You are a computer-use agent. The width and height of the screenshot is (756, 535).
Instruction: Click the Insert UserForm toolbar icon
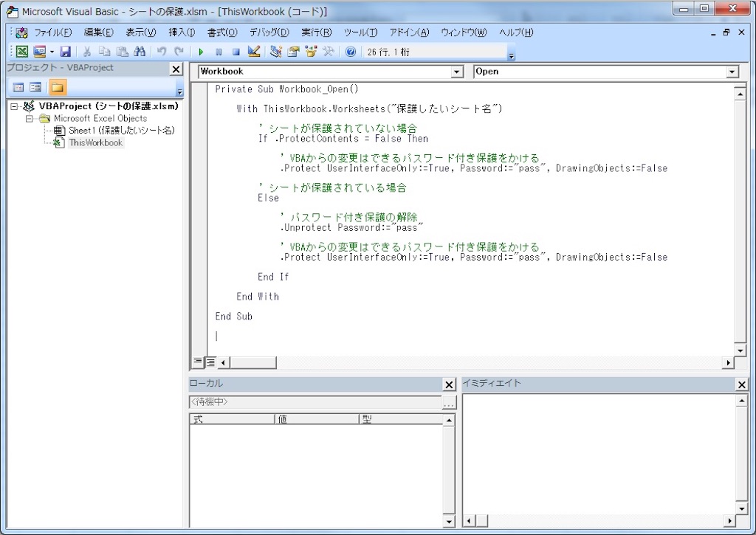pyautogui.click(x=40, y=52)
